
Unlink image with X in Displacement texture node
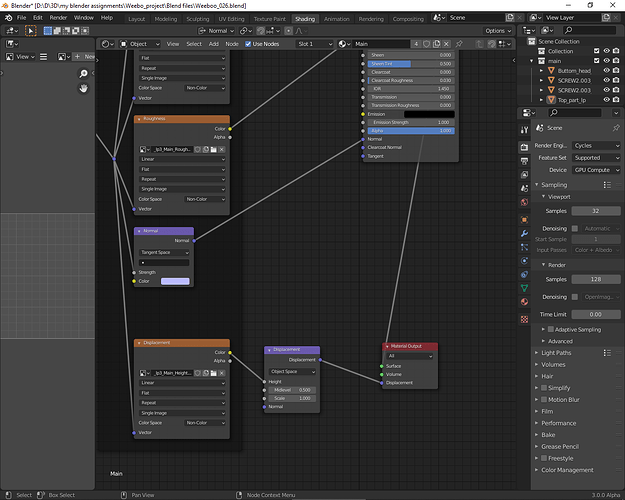(x=222, y=373)
